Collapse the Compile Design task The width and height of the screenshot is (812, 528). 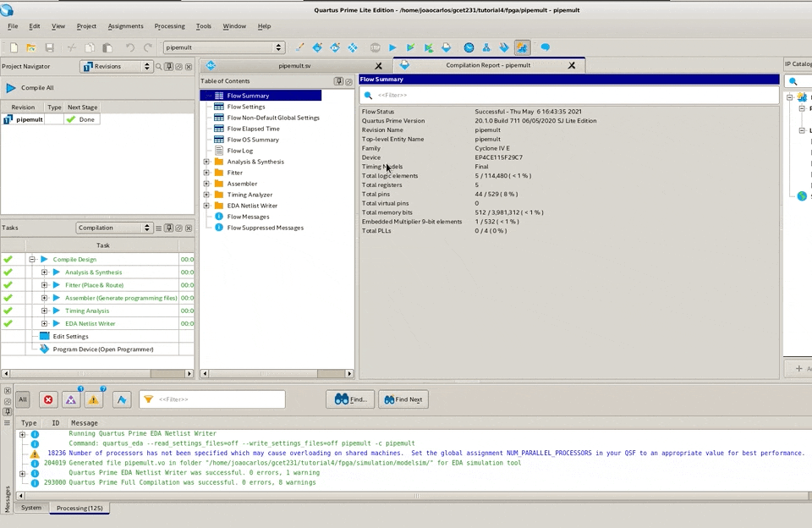(x=32, y=259)
